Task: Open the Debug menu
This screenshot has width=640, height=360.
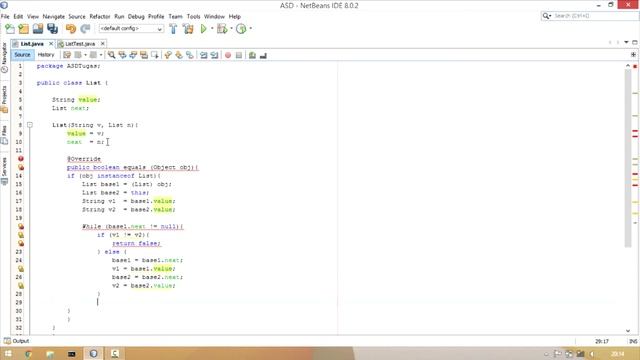Action: coord(136,16)
